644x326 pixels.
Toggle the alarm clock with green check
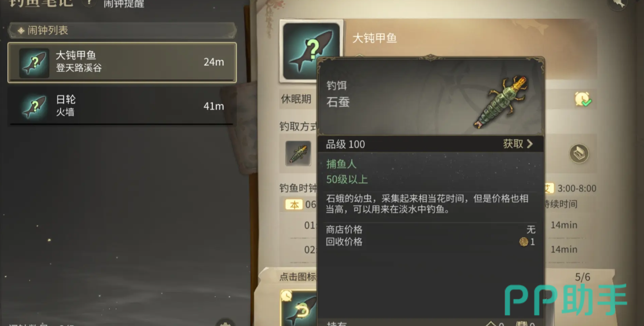point(583,99)
